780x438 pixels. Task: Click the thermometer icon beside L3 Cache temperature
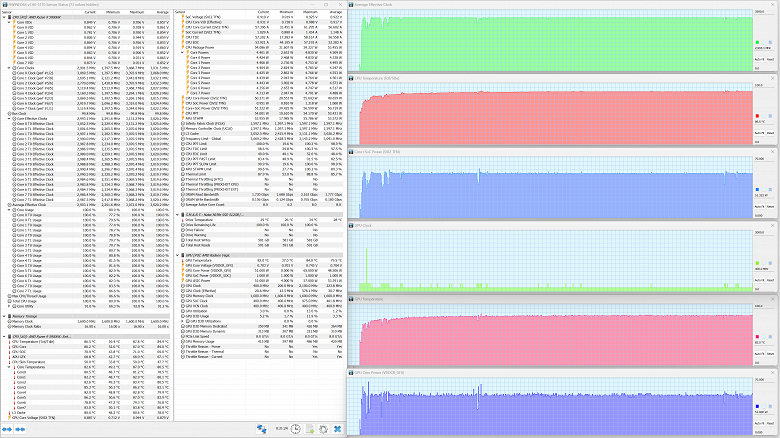9,413
